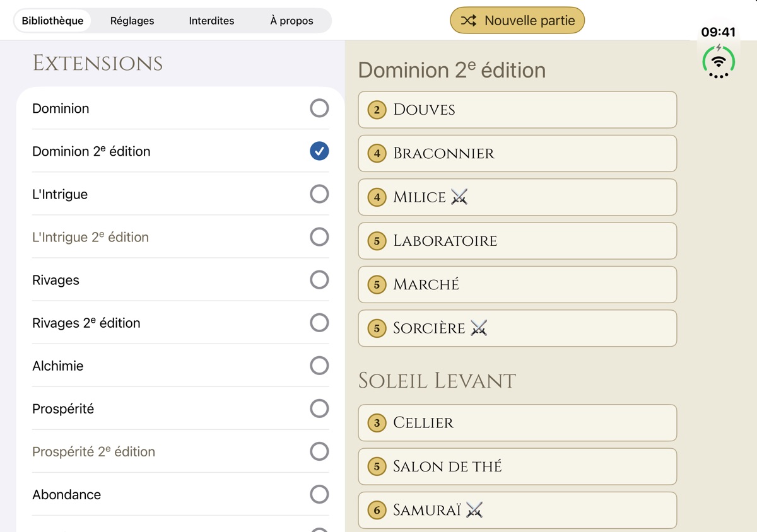Click the crossed swords icon on Milice
Screen dimensions: 757x532
tap(459, 197)
